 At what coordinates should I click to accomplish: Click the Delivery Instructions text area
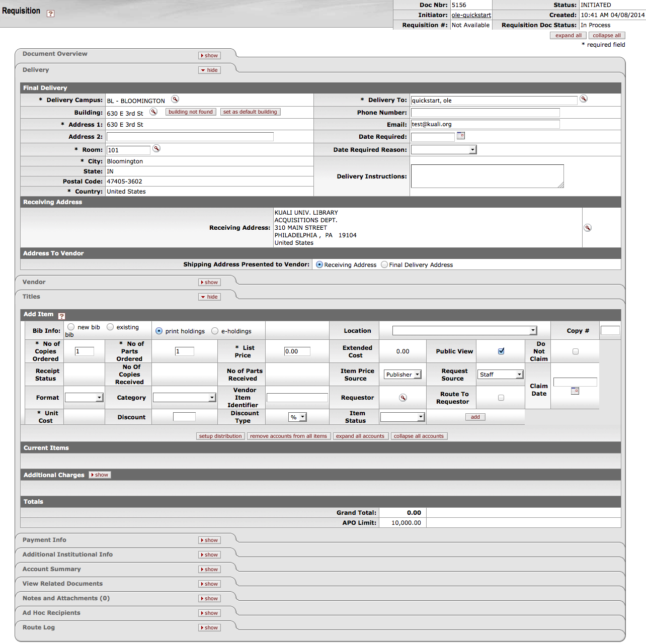[488, 176]
